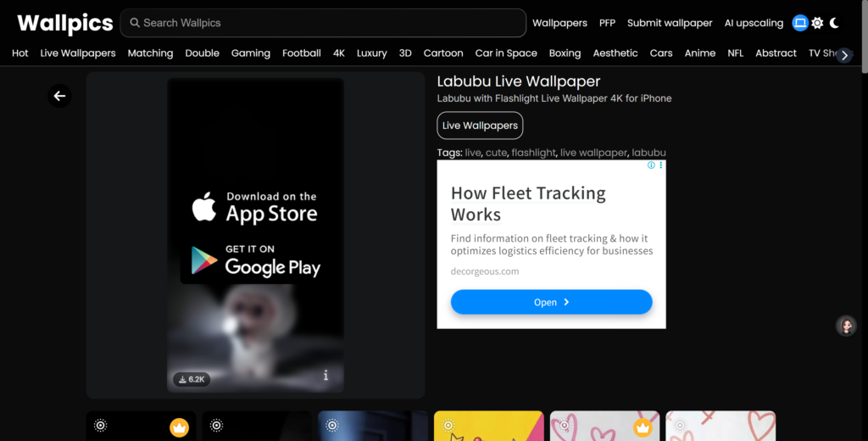Click the 'live wallpaper' tag link
868x441 pixels.
(x=593, y=153)
